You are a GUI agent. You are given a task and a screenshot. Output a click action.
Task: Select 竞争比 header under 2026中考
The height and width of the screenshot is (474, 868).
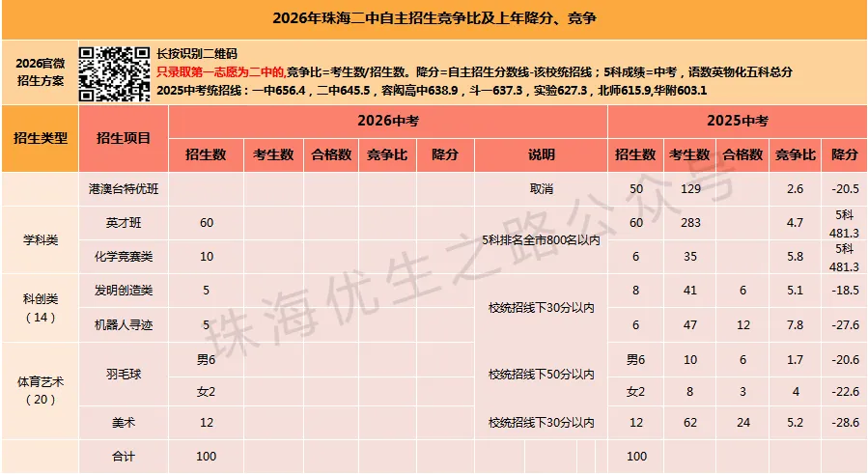(387, 155)
